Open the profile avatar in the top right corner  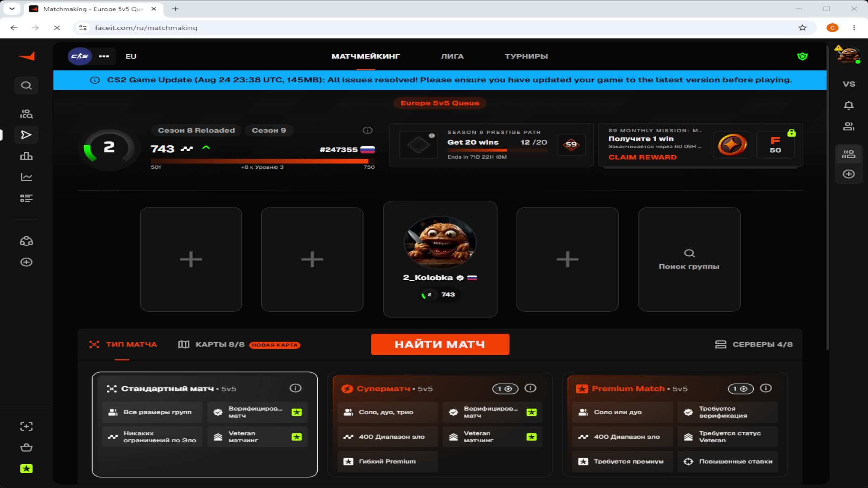848,55
